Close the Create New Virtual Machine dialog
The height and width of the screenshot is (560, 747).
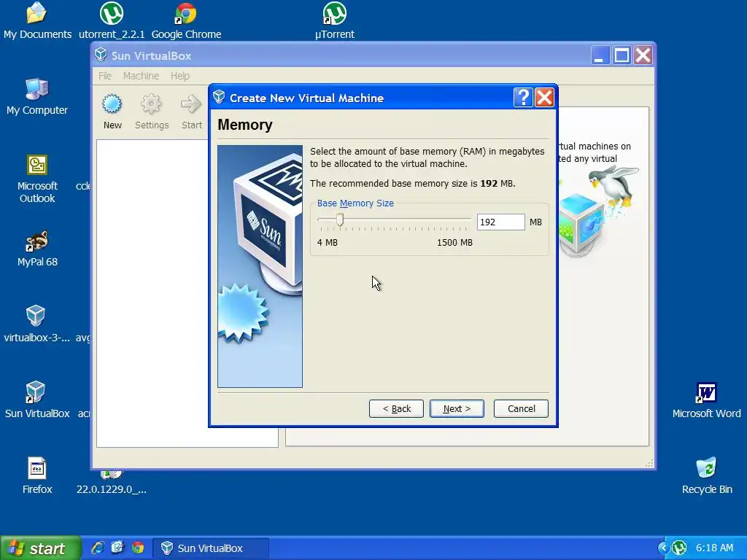pyautogui.click(x=544, y=98)
